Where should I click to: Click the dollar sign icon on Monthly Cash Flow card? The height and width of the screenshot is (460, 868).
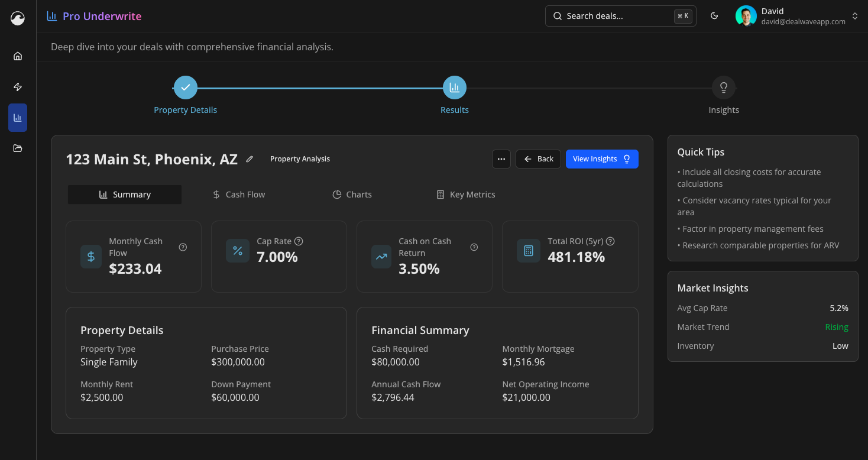90,257
